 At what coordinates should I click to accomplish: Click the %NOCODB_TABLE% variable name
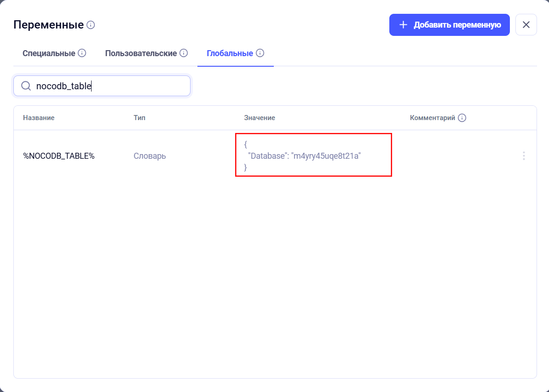59,156
